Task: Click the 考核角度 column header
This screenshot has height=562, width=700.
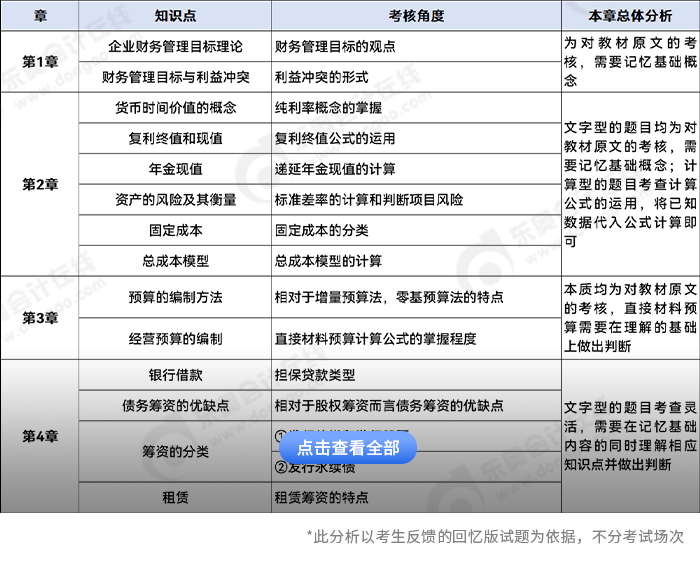Action: point(416,16)
